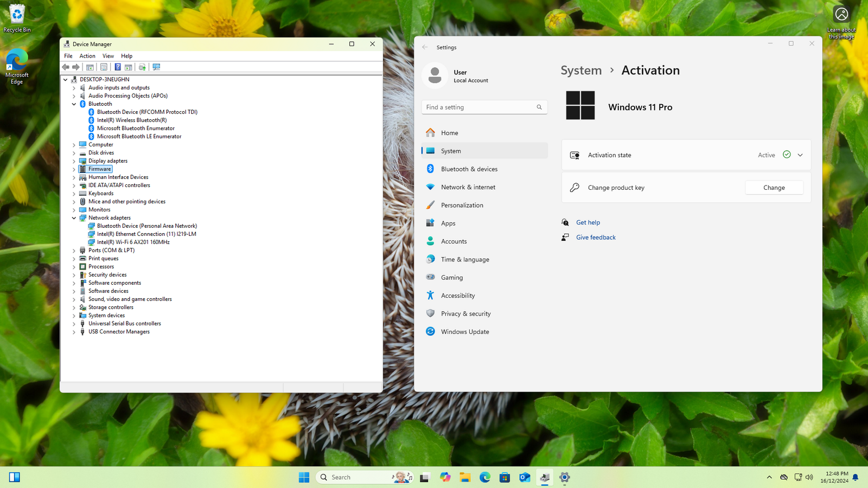This screenshot has height=488, width=868.
Task: Open Accessibility settings
Action: tap(484, 296)
